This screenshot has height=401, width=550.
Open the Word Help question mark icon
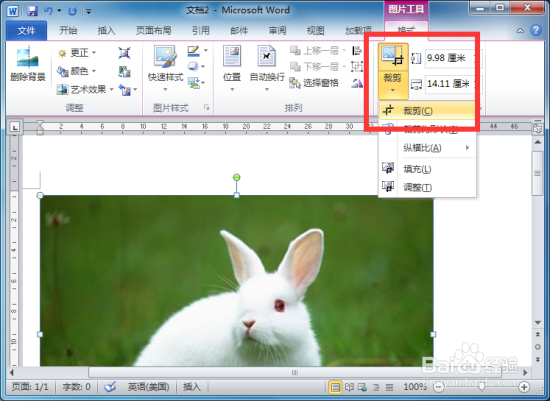pos(536,30)
